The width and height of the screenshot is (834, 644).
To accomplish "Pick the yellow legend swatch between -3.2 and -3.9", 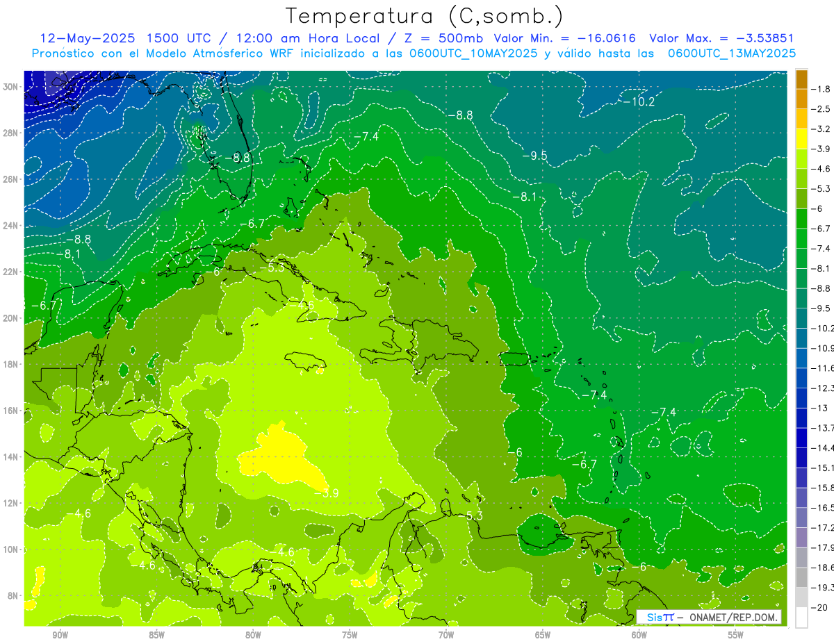I will coord(801,139).
